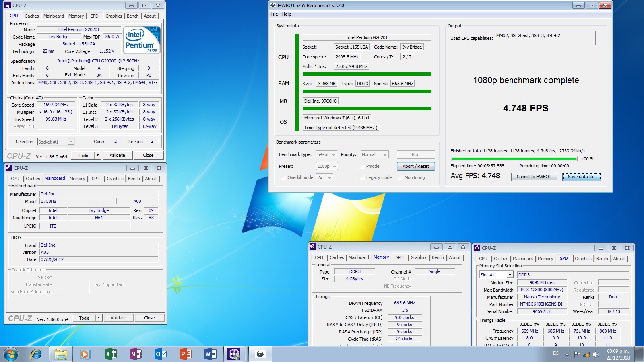Open the Windows Start menu
The height and width of the screenshot is (362, 644).
(11, 354)
